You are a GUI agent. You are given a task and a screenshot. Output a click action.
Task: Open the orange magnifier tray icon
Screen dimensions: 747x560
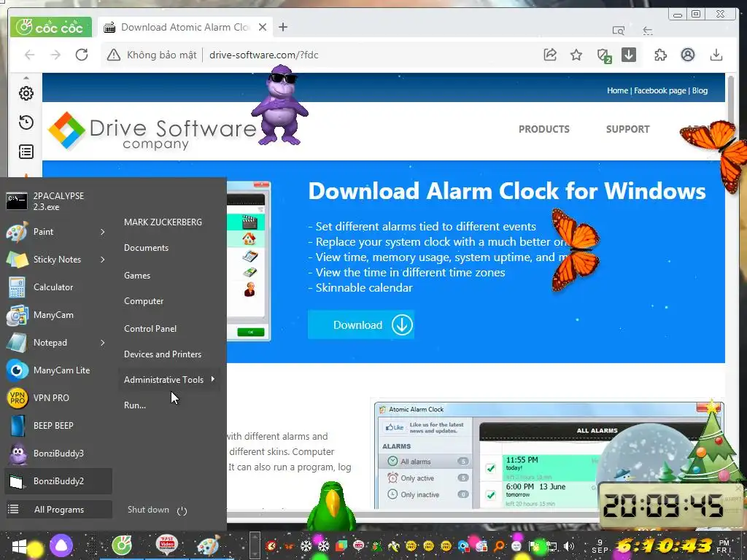(499, 546)
